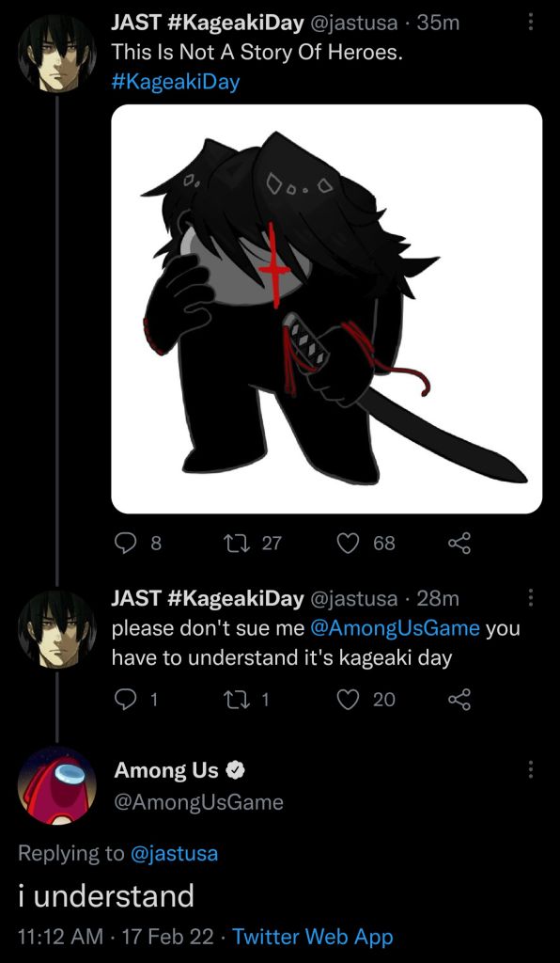The image size is (560, 963).
Task: Like the tweet with 20 likes
Action: point(349,700)
